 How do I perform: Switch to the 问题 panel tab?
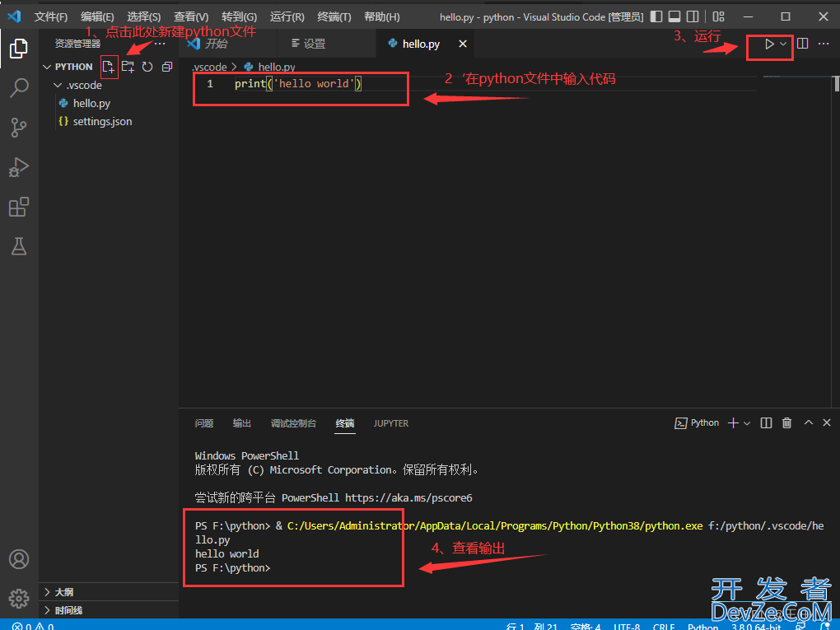[204, 423]
